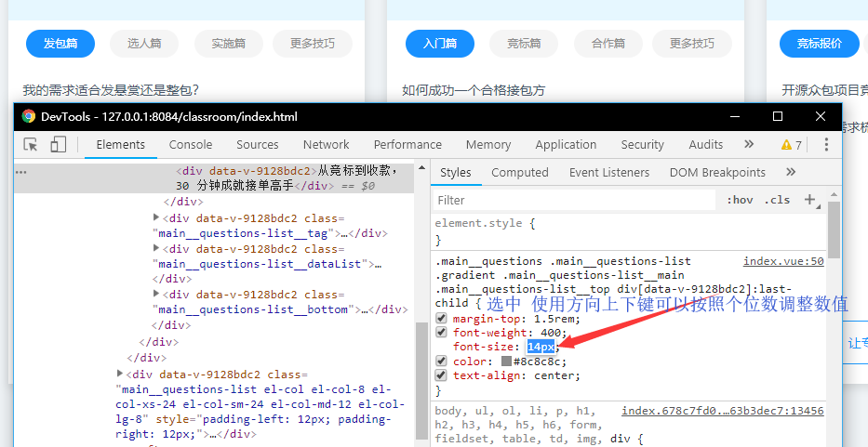Select the highlighted div data-v-9128bdc2 node
Screen dimensions: 868x447
(x=214, y=178)
